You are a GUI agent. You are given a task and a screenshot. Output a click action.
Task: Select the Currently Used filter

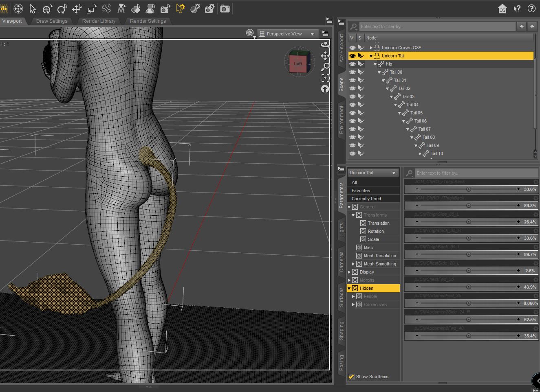[x=373, y=199]
